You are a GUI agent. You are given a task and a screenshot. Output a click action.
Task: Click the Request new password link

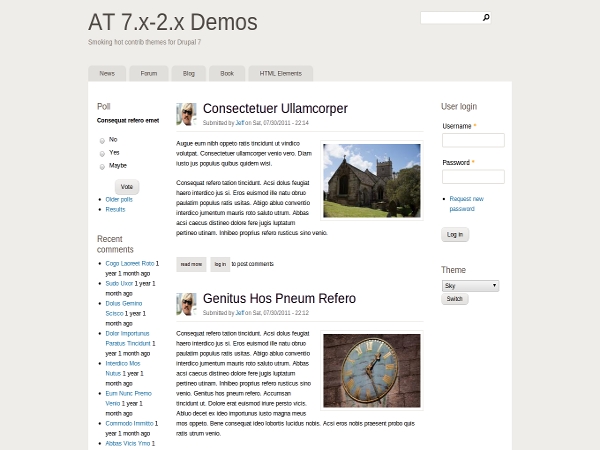(466, 204)
